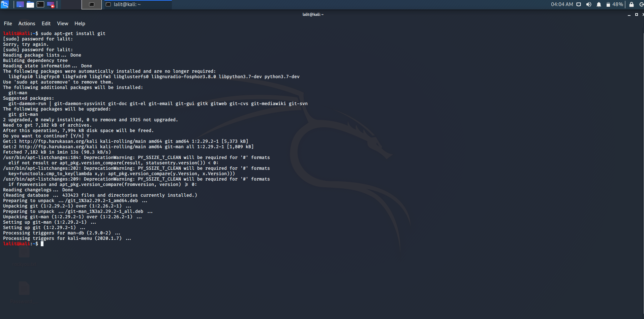Viewport: 644px width, 319px height.
Task: Click the 'Suggested packages:' line
Action: point(29,98)
